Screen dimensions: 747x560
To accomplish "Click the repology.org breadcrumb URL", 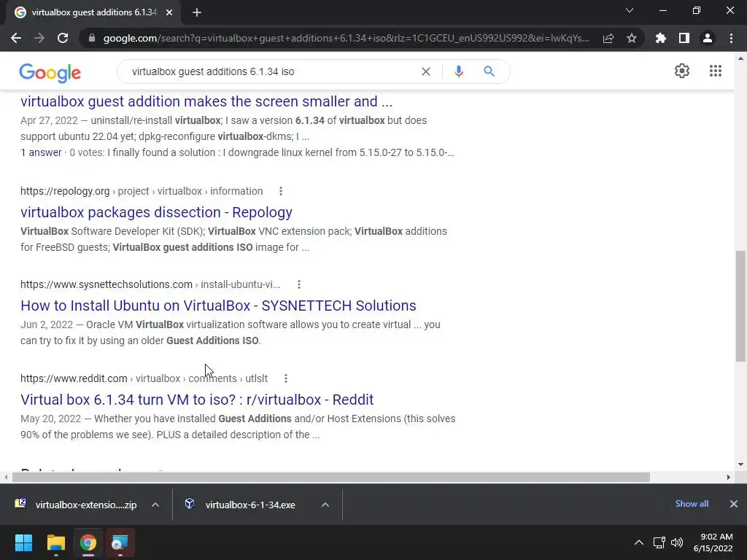I will [142, 191].
